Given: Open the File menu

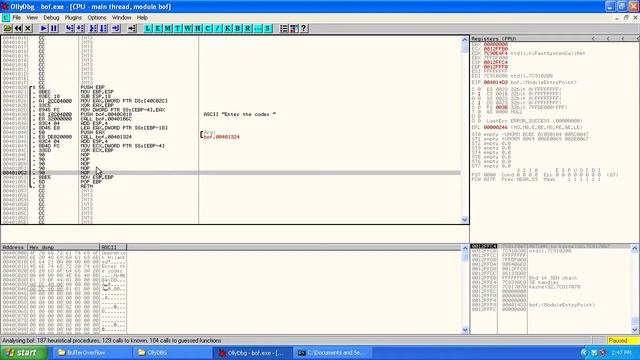Looking at the screenshot, I should pos(16,18).
